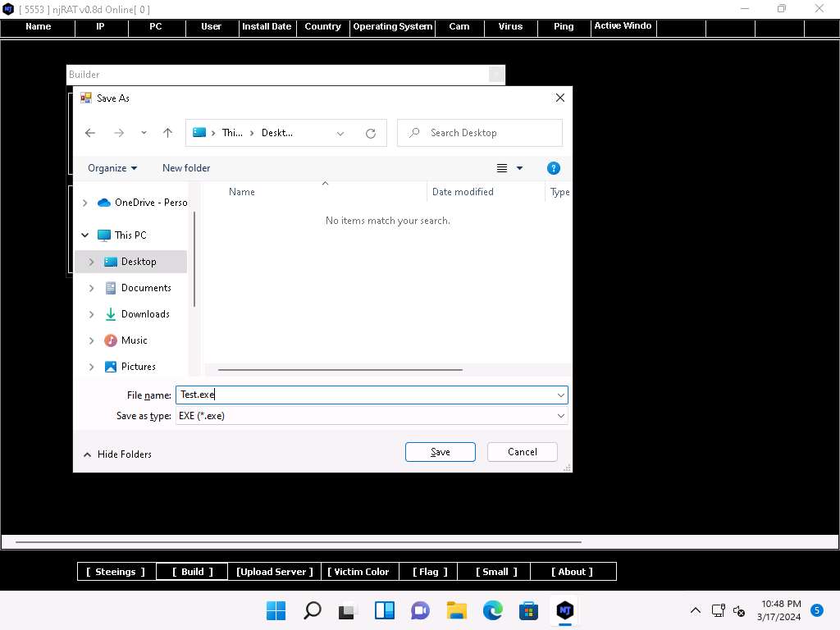
Task: Click the Windows Start button
Action: tap(276, 610)
